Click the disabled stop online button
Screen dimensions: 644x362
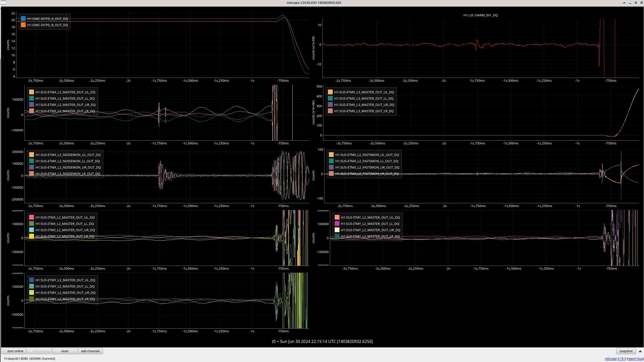pos(39,351)
